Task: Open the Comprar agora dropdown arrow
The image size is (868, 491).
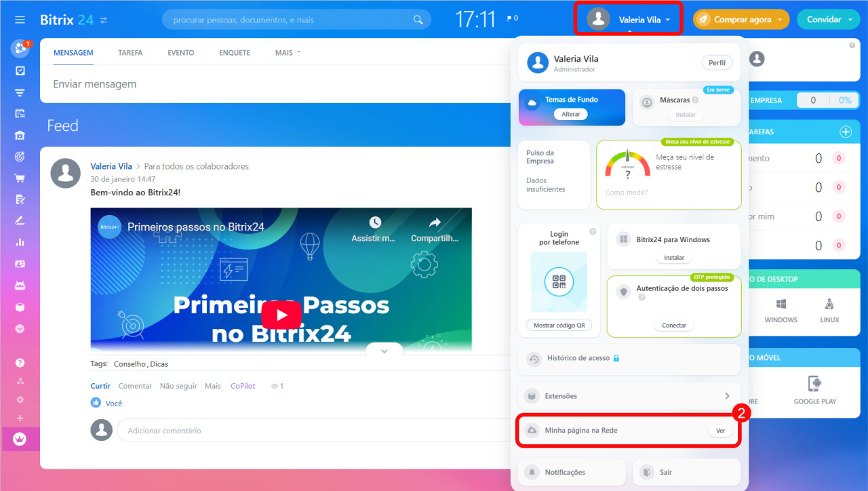Action: coord(780,20)
